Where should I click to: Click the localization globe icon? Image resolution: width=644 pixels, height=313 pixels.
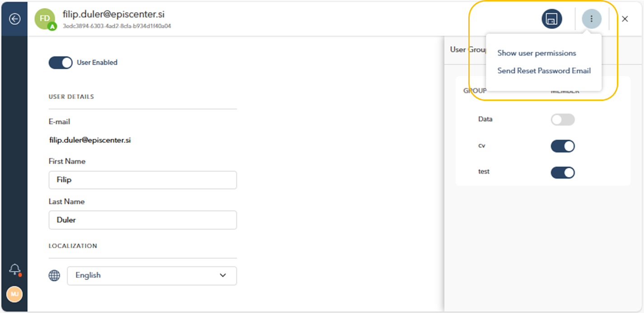point(54,275)
